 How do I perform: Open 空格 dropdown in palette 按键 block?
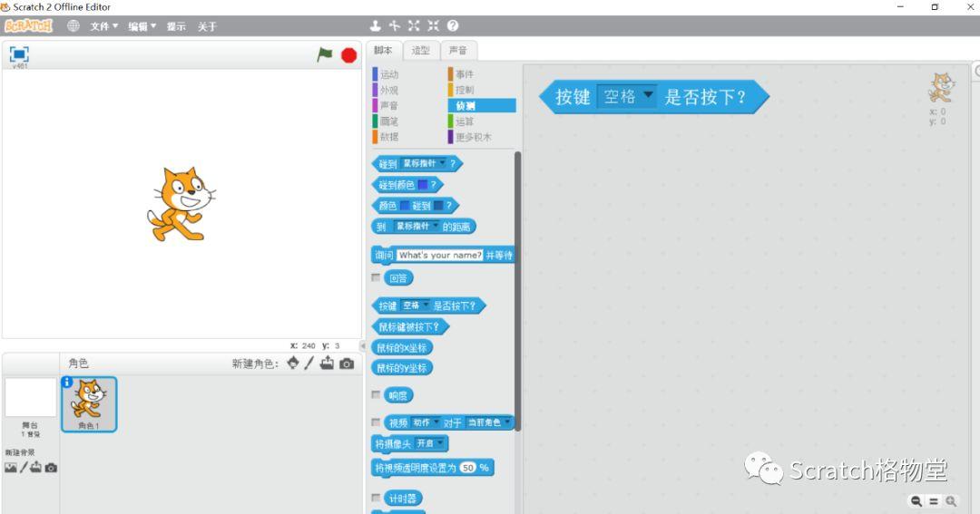pos(416,305)
